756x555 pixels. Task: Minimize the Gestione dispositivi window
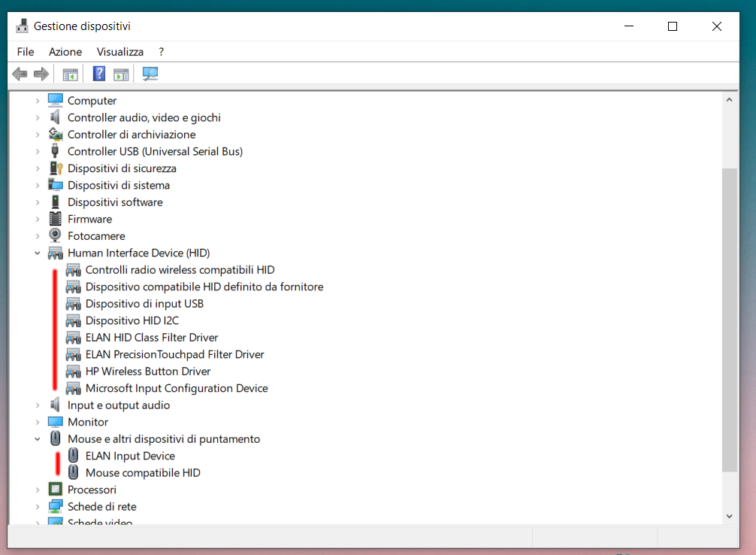(629, 26)
